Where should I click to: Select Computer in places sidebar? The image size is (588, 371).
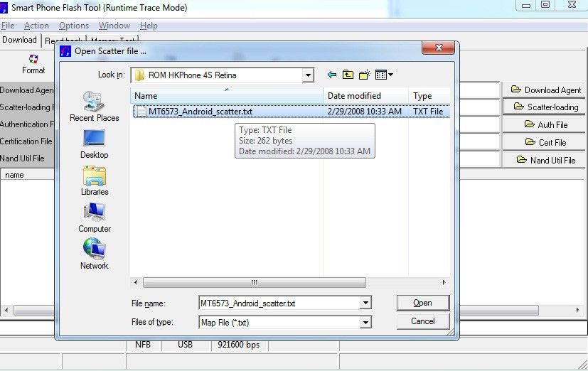click(x=94, y=217)
